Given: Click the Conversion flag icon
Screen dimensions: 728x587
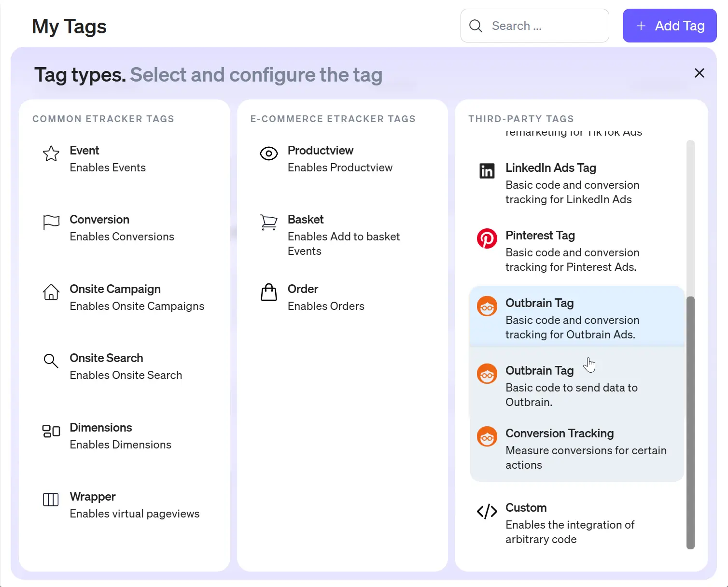Looking at the screenshot, I should (x=50, y=223).
